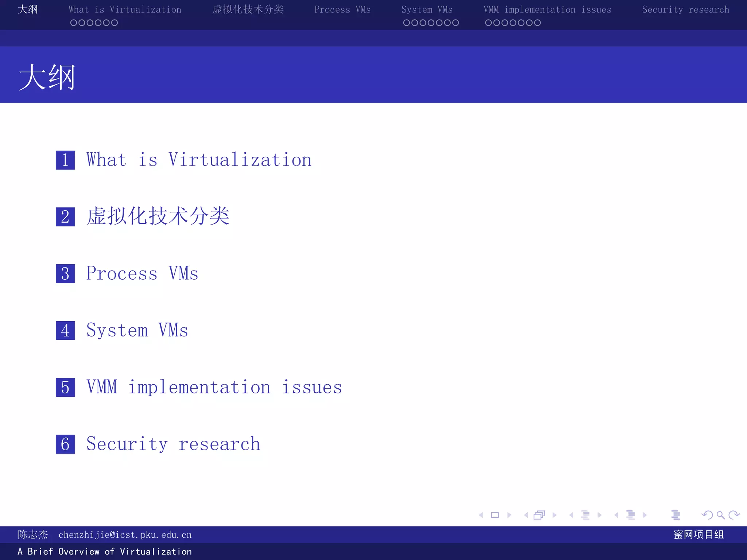This screenshot has width=747, height=560.
Task: Follow outline link 虚拟化技术分类
Action: pyautogui.click(x=158, y=216)
